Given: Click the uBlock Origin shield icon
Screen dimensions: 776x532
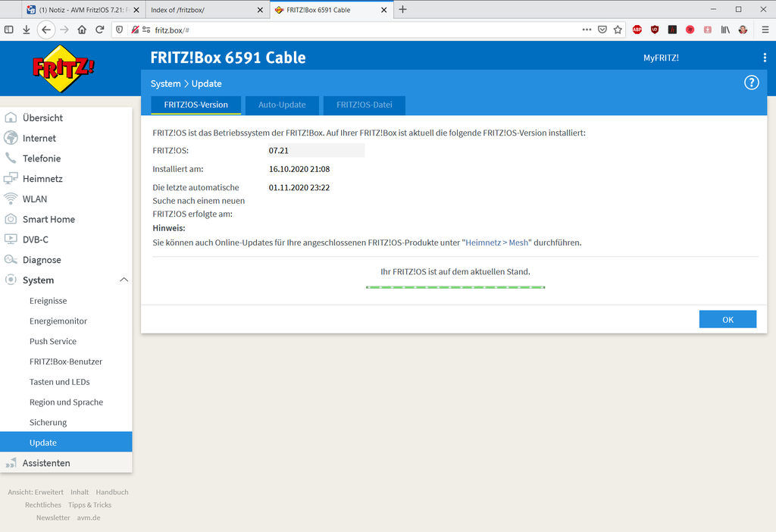Looking at the screenshot, I should [x=655, y=30].
